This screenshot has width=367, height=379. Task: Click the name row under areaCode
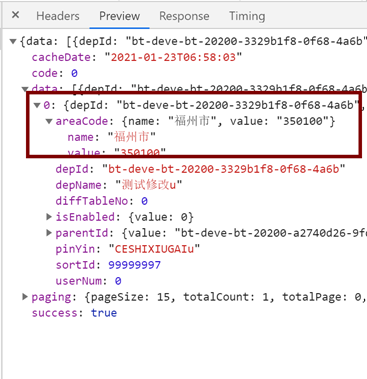[x=112, y=137]
